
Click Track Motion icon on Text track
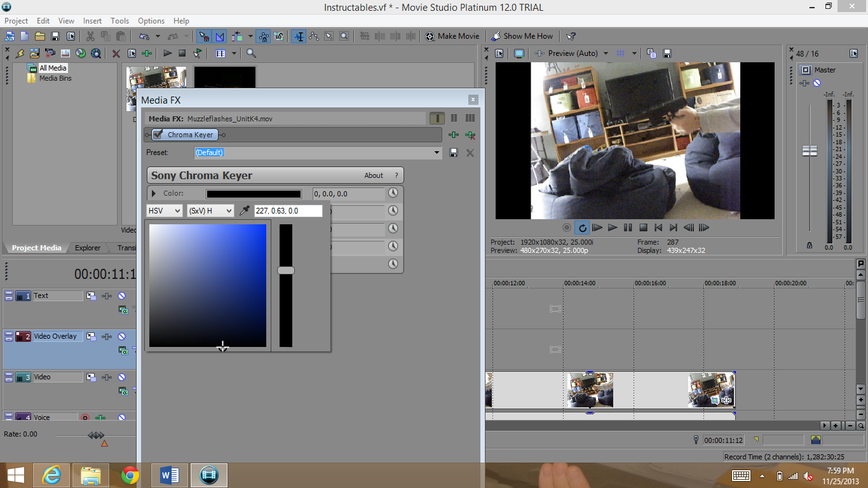91,295
